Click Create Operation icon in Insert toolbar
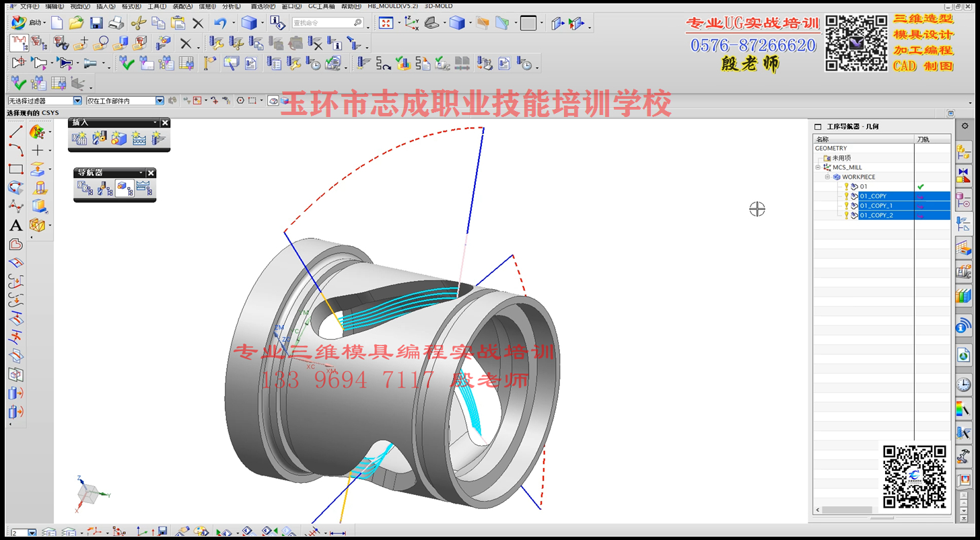 coord(158,139)
